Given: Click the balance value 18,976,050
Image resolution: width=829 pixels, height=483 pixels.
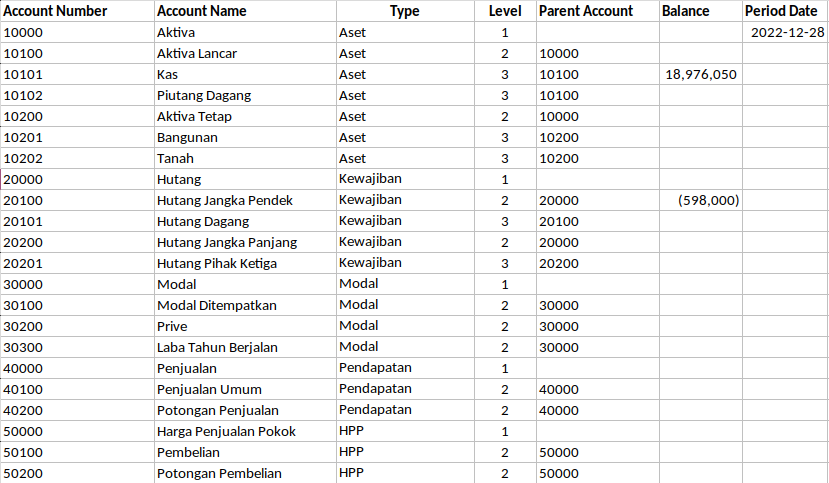Looking at the screenshot, I should point(701,75).
